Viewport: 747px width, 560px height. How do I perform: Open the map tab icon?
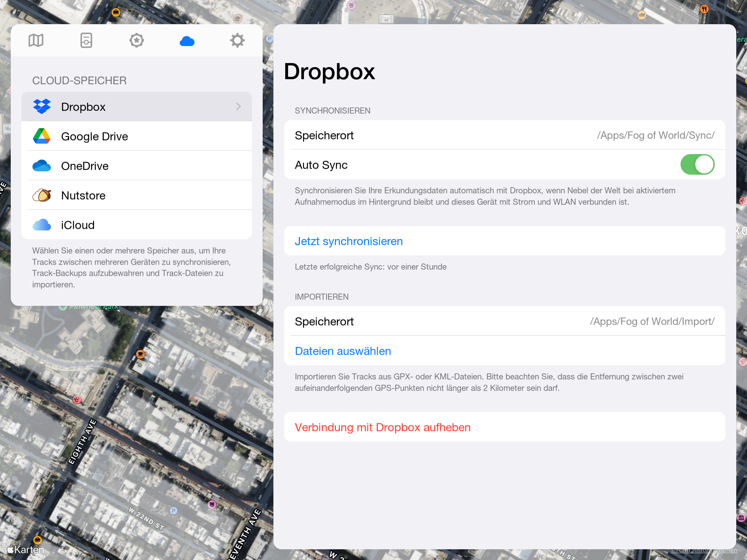36,41
